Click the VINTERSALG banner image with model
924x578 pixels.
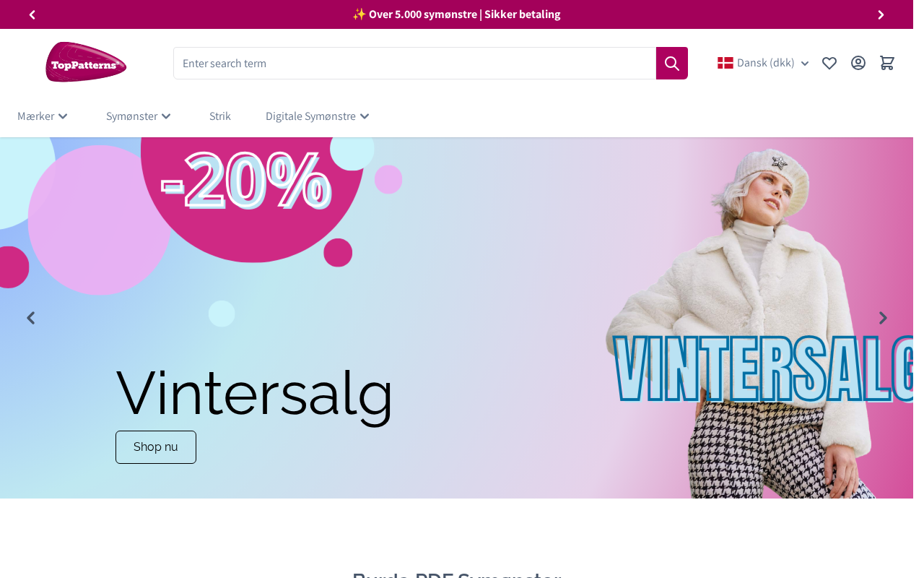(x=758, y=318)
